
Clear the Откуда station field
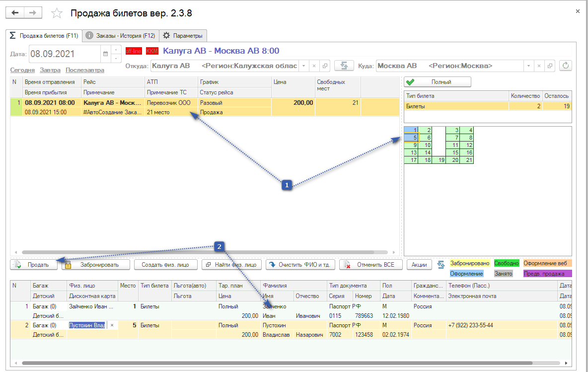click(314, 66)
